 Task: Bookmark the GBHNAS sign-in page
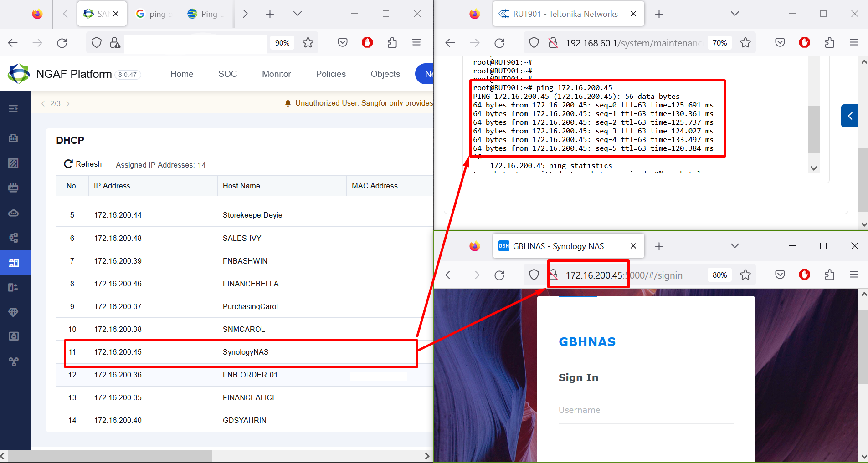tap(745, 275)
